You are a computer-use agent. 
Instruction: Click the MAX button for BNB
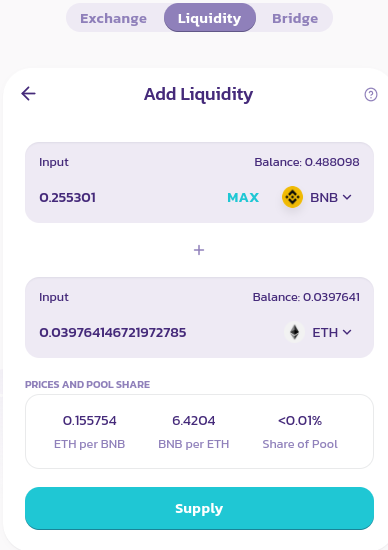coord(243,197)
